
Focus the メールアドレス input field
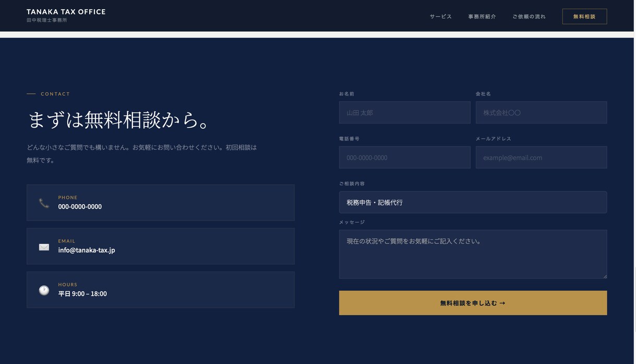pyautogui.click(x=541, y=157)
